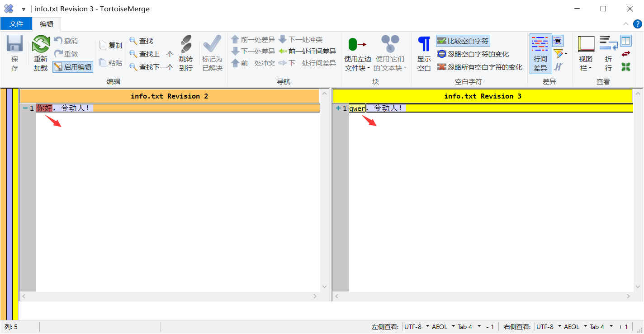The image size is (644, 334).
Task: Open the filter funnel dropdown arrow
Action: coord(566,54)
